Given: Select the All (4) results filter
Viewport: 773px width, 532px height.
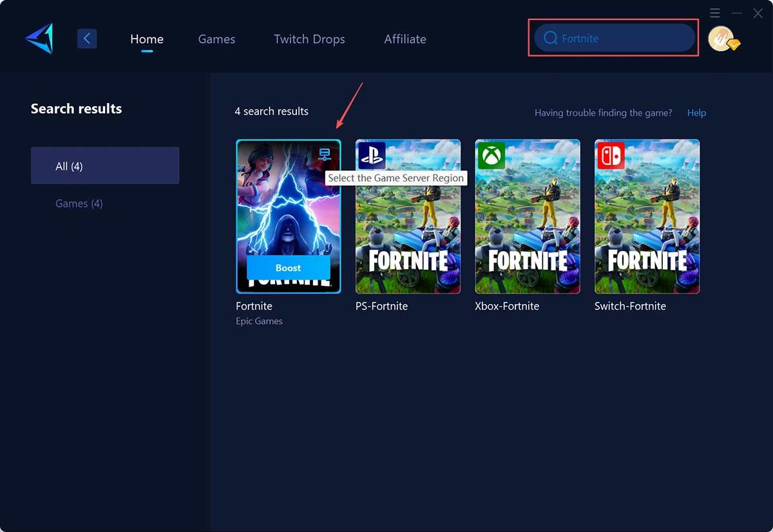Looking at the screenshot, I should click(105, 166).
